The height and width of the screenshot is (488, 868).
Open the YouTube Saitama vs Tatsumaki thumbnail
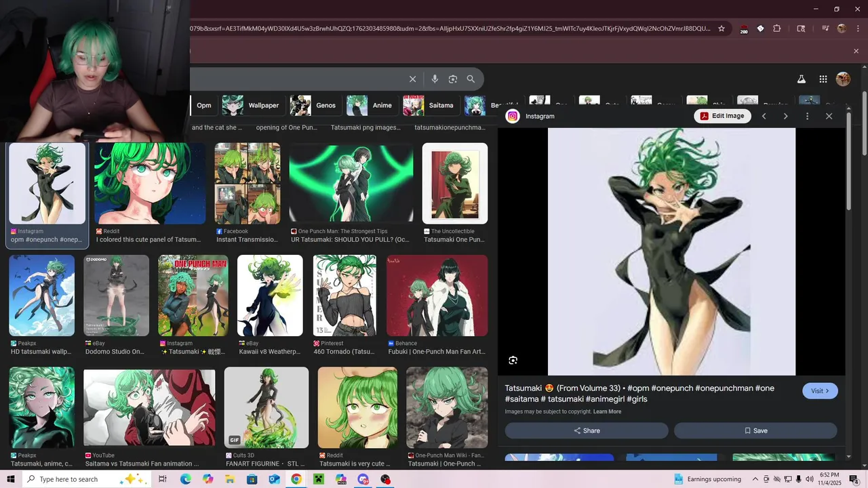149,407
